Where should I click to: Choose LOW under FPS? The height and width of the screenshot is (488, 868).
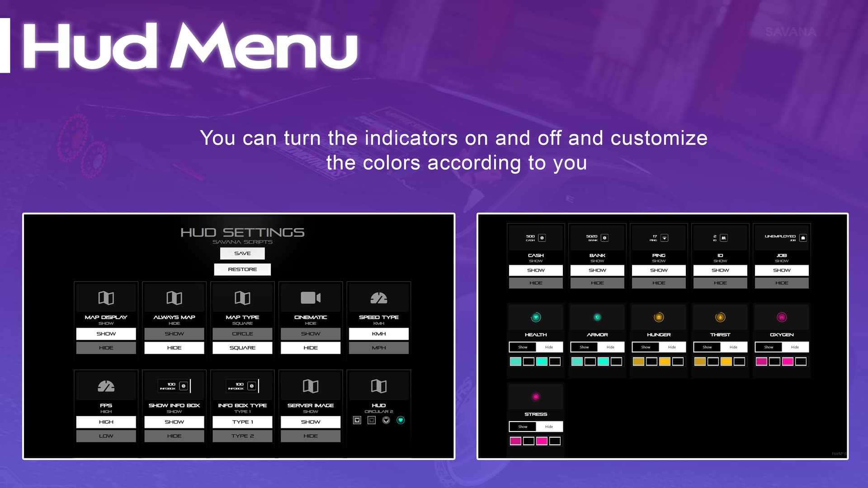106,436
